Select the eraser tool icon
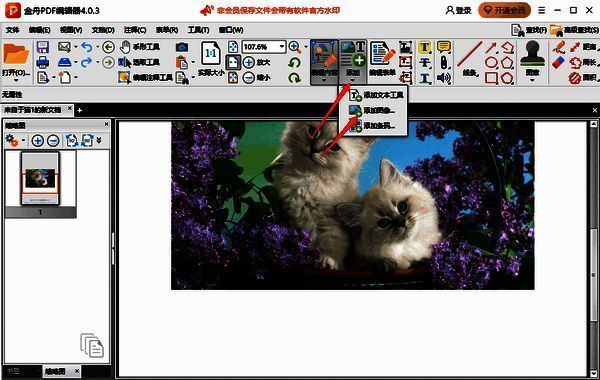This screenshot has width=600, height=380. point(559,62)
